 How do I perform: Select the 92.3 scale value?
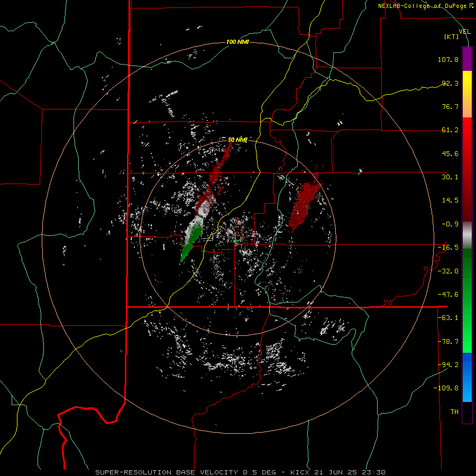[450, 83]
